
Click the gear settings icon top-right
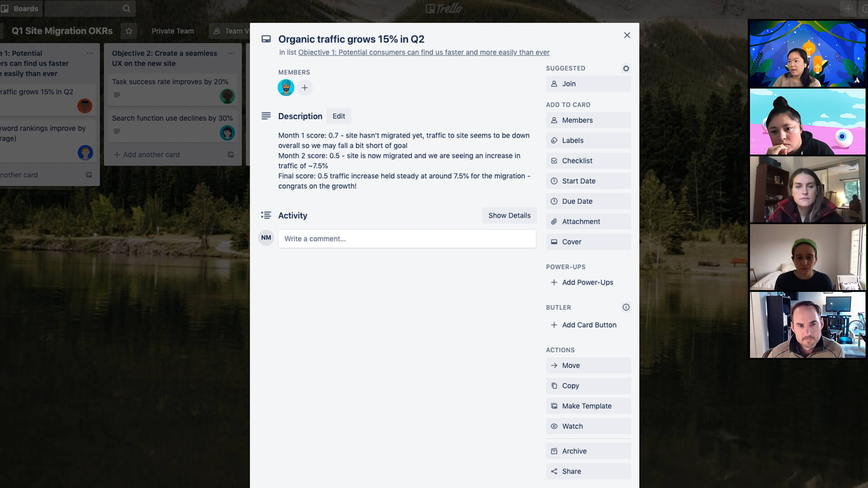(x=626, y=68)
